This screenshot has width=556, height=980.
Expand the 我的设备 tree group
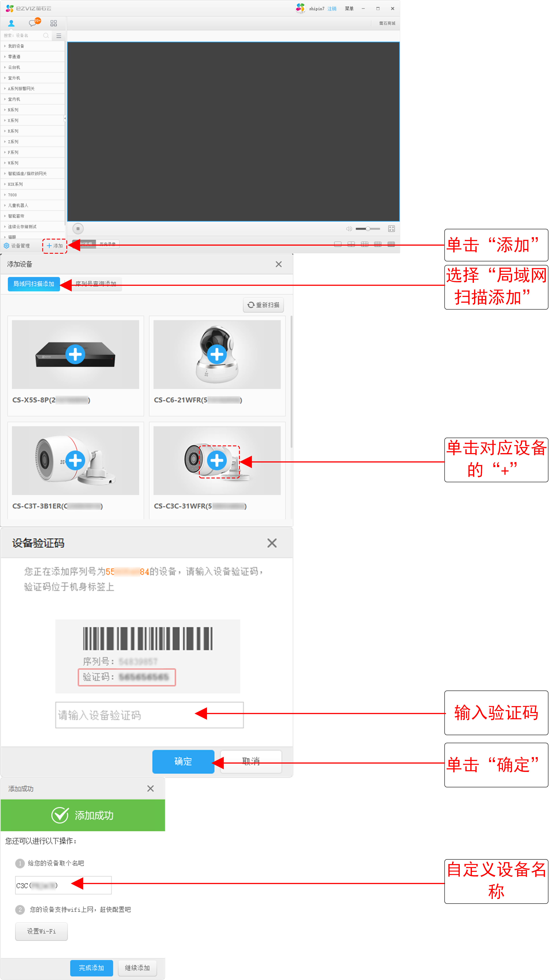(x=16, y=46)
